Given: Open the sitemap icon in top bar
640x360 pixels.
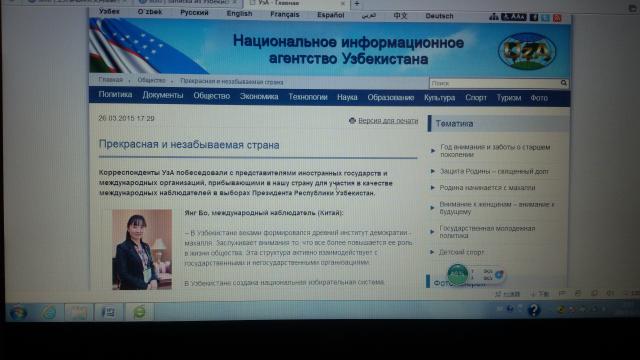Looking at the screenshot, I should (x=494, y=17).
